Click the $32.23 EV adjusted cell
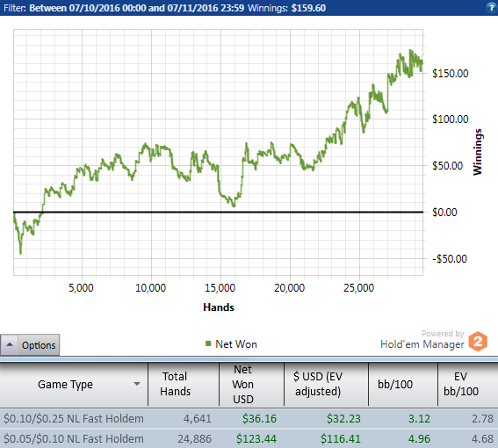The height and width of the screenshot is (448, 498). tap(343, 418)
